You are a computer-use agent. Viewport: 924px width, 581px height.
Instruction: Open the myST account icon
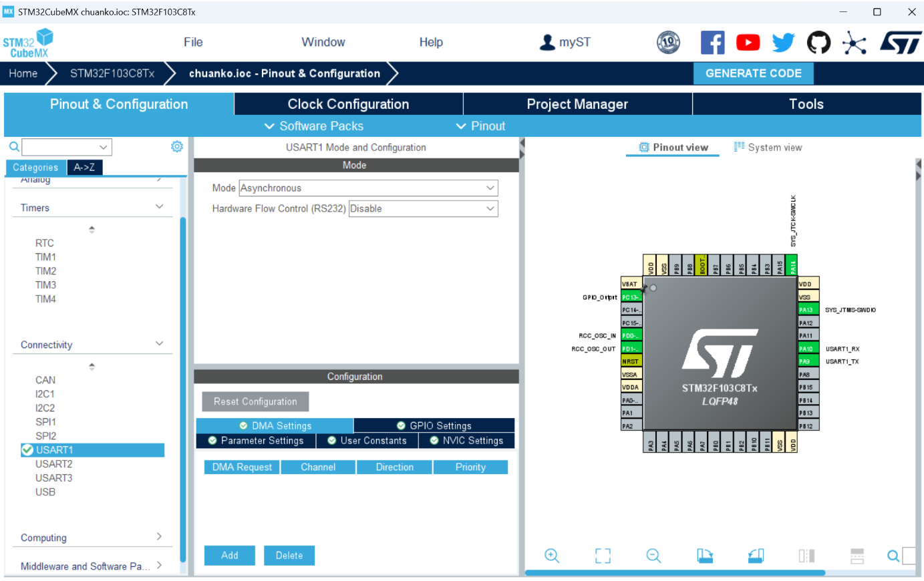[547, 42]
